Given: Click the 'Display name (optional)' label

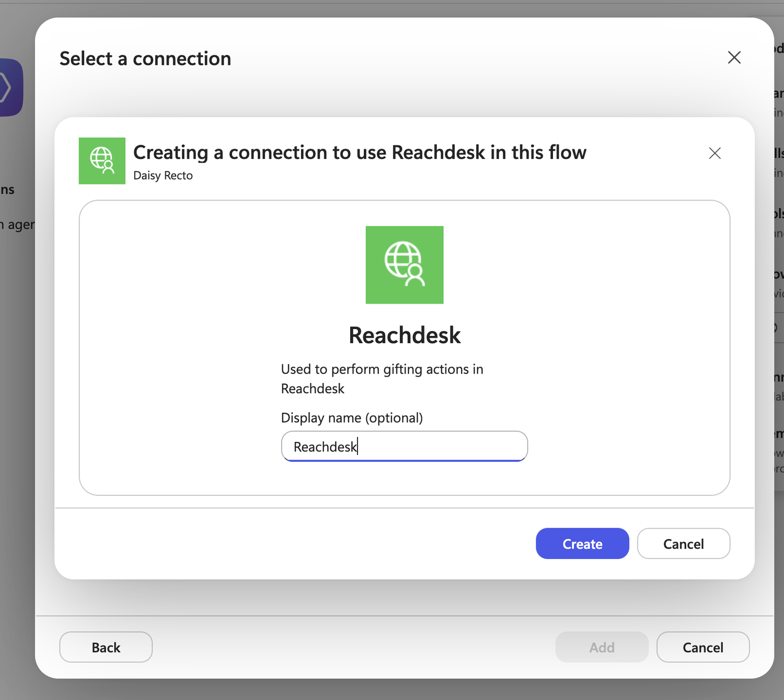Looking at the screenshot, I should coord(352,418).
